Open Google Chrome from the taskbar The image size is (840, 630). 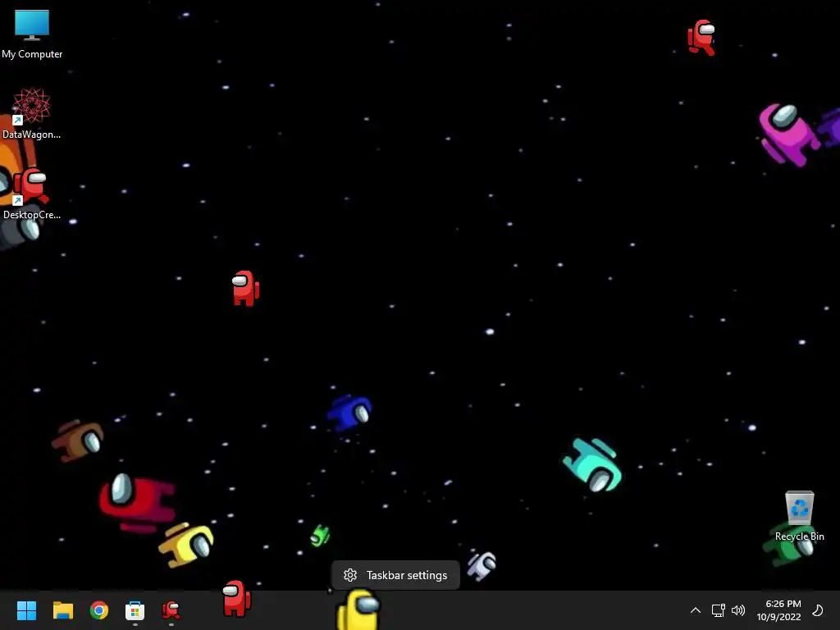[99, 610]
